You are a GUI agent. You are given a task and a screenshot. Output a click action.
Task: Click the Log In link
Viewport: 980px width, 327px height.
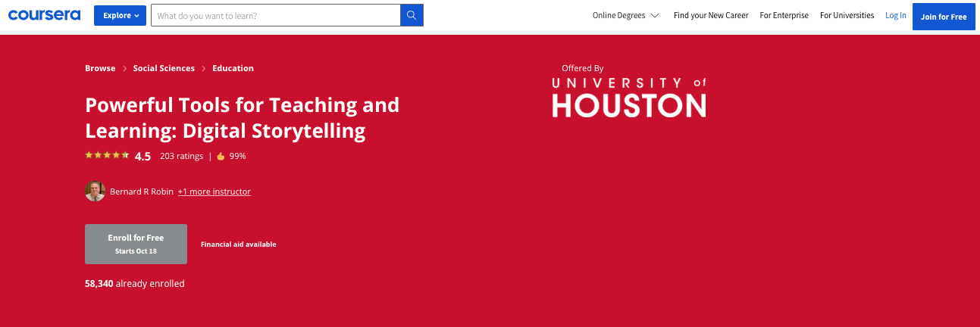point(896,15)
